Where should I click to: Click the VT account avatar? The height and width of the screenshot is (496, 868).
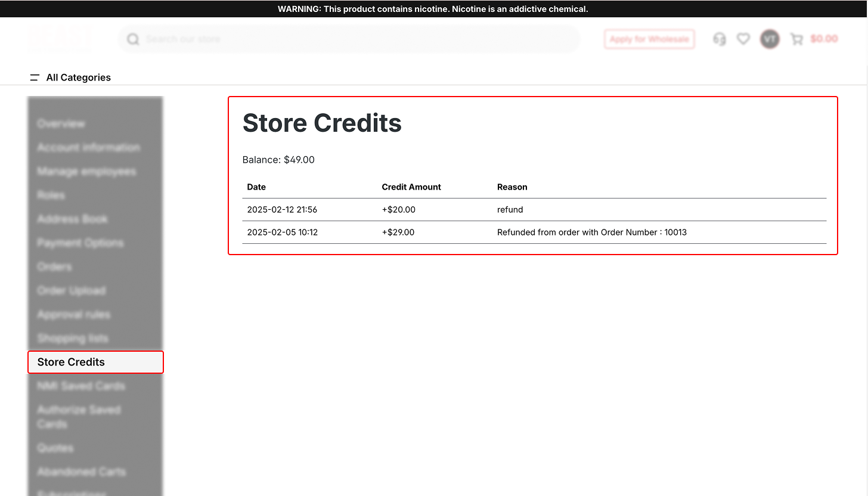[770, 39]
